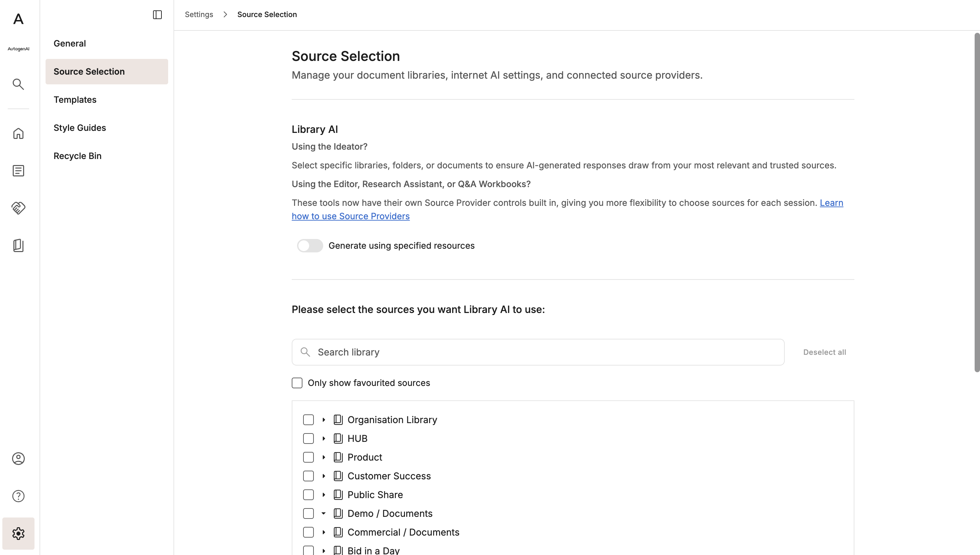Click the page vertical scrollbar
Image resolution: width=980 pixels, height=555 pixels.
[977, 202]
